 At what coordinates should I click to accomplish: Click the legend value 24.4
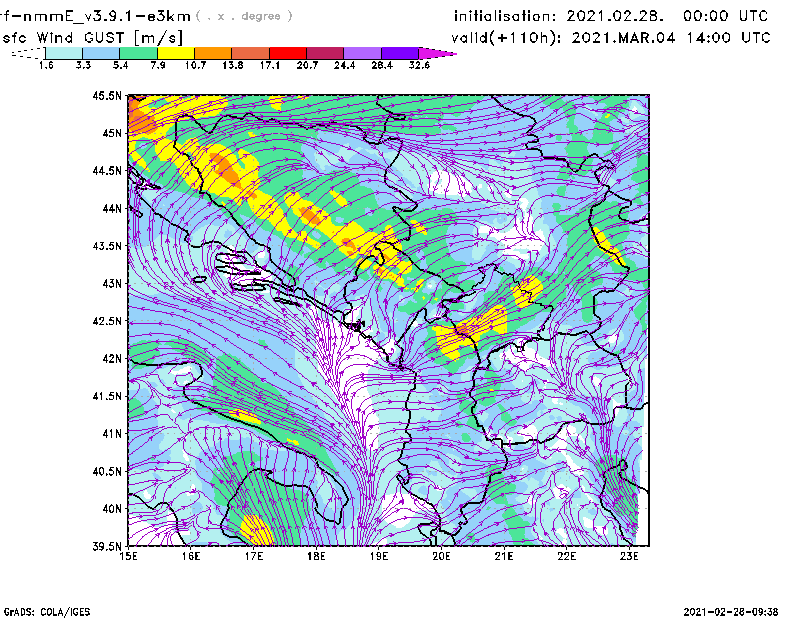coord(344,65)
